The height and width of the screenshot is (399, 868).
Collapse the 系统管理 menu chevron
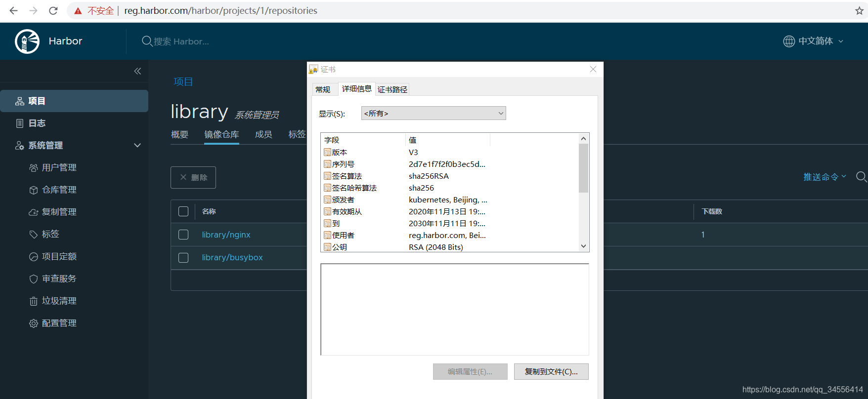tap(137, 145)
